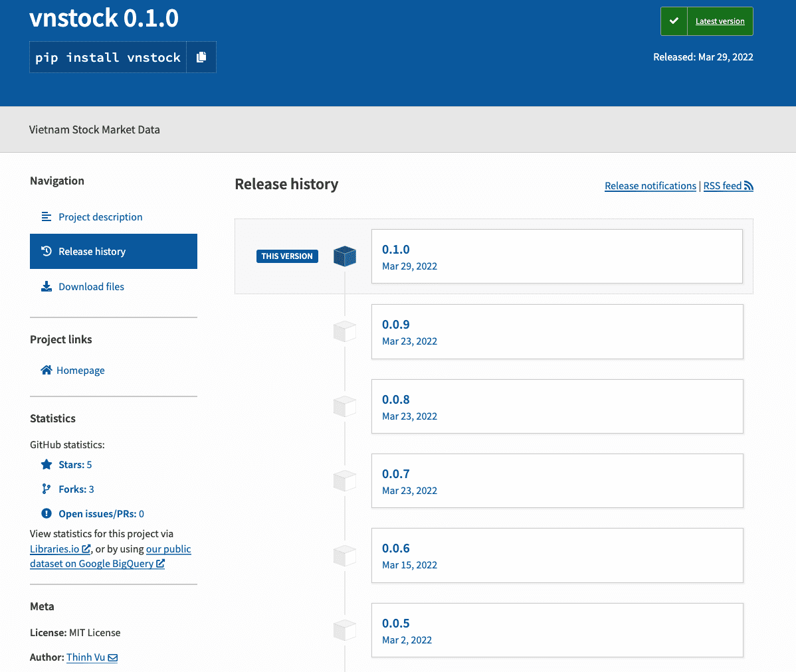Click the star icon beside Stars count
Viewport: 796px width, 672px height.
(46, 463)
